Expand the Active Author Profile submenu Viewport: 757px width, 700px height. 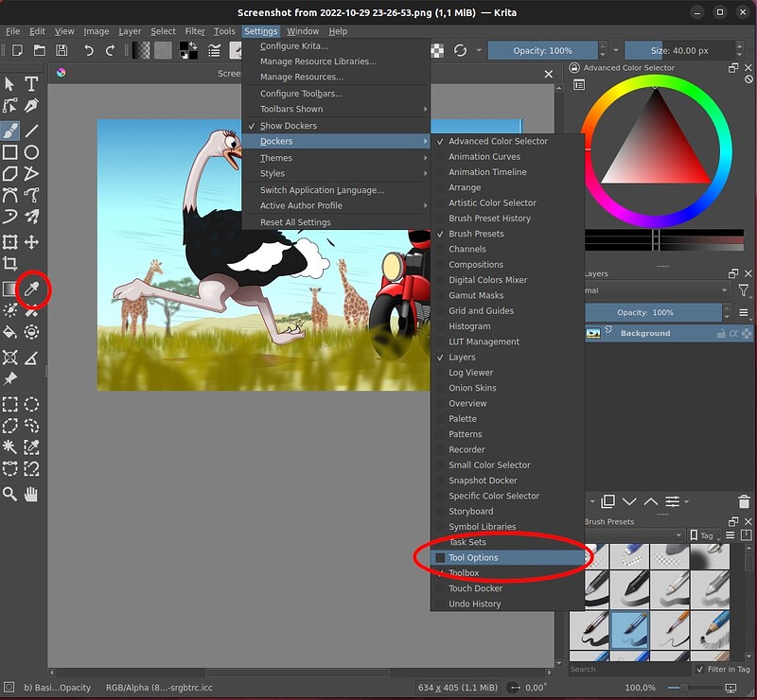(x=336, y=205)
